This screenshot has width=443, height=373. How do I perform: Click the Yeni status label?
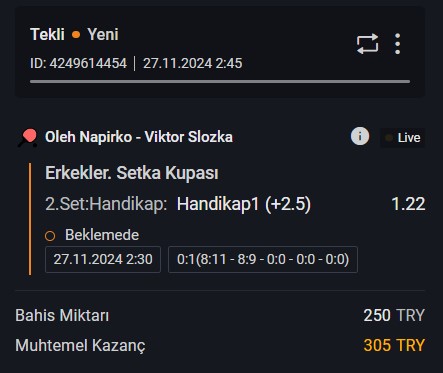click(x=103, y=34)
